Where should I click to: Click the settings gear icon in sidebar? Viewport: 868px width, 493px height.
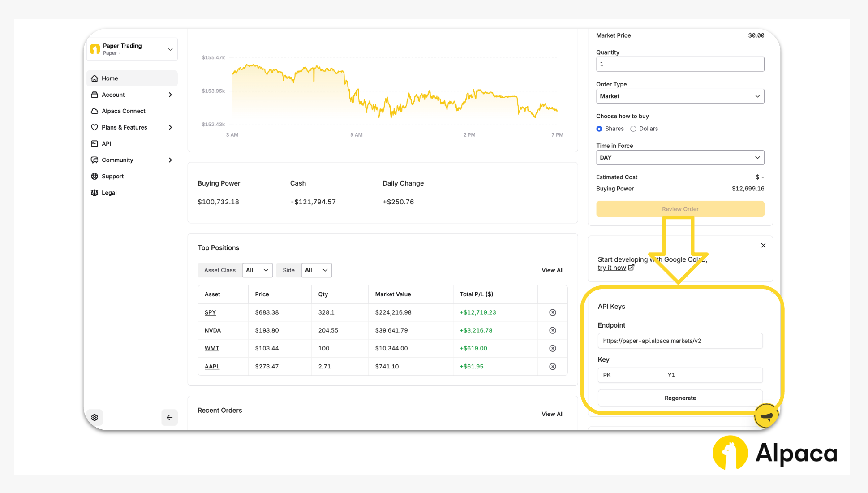[x=95, y=417]
